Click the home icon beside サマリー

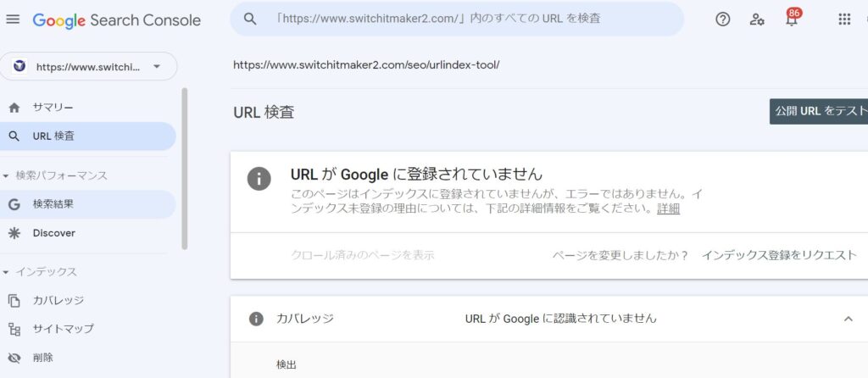[14, 108]
